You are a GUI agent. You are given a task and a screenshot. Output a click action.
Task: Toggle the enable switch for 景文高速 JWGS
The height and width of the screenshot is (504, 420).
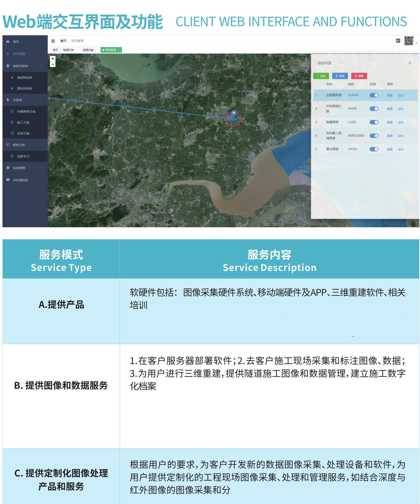coord(374,149)
